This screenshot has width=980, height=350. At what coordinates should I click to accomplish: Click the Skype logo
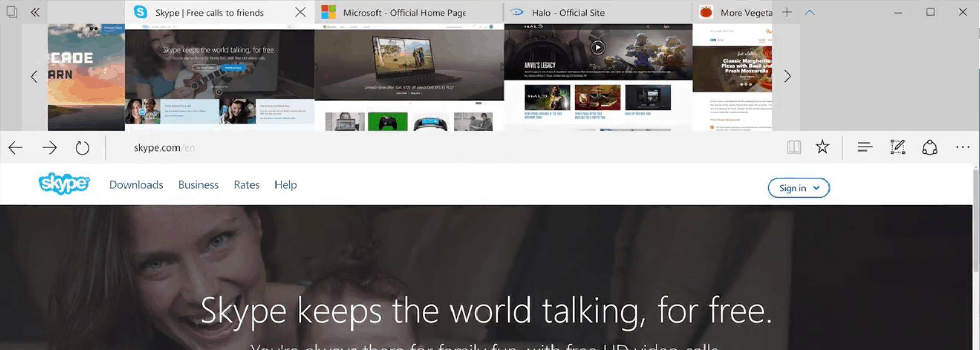pyautogui.click(x=64, y=184)
